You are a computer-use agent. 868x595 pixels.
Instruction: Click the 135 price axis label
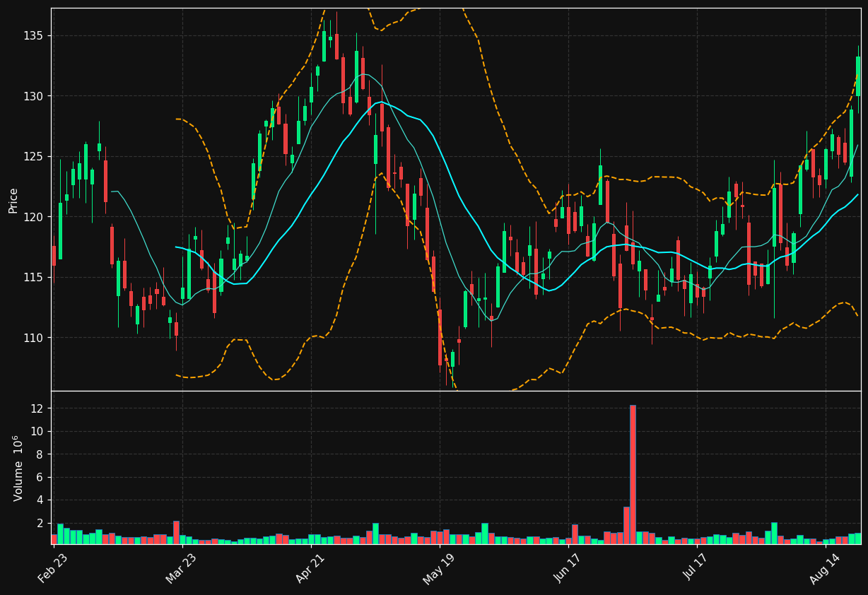coord(33,36)
